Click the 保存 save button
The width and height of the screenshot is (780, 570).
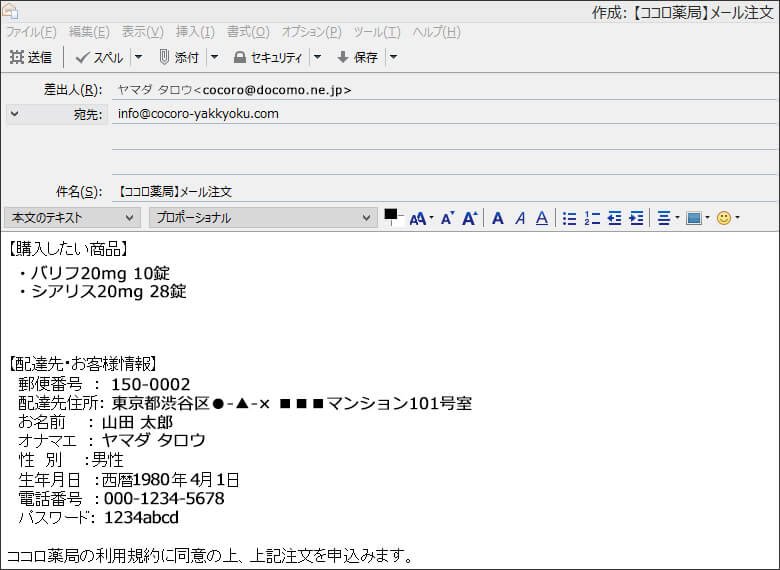(x=357, y=57)
